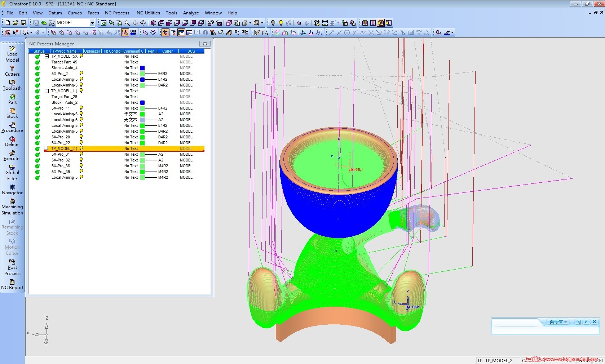
Task: Toggle lightbulb for the TP_MODEL_2 toolpath
Action: (81, 148)
